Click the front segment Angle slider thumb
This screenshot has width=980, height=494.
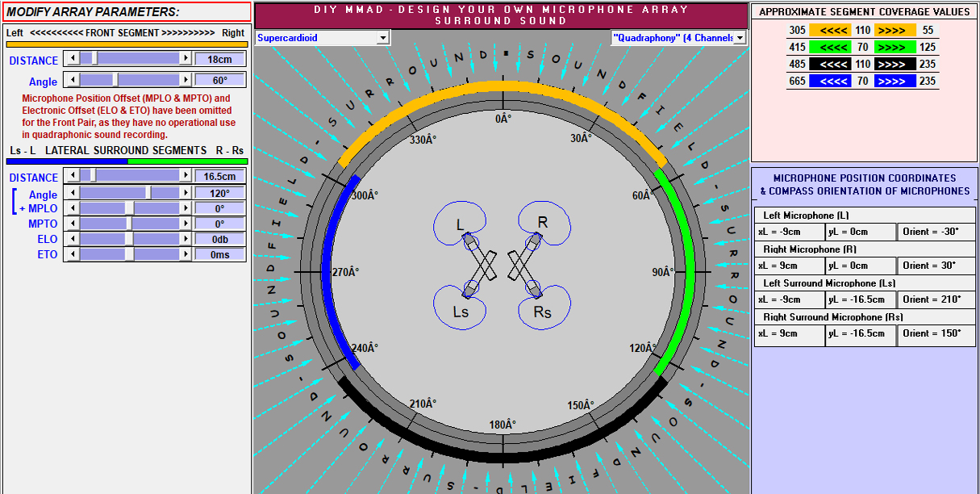(x=115, y=80)
